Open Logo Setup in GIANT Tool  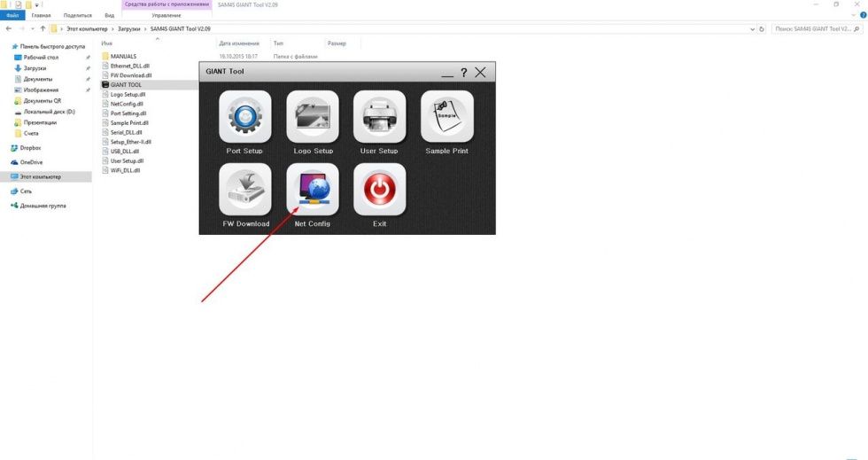tap(312, 117)
